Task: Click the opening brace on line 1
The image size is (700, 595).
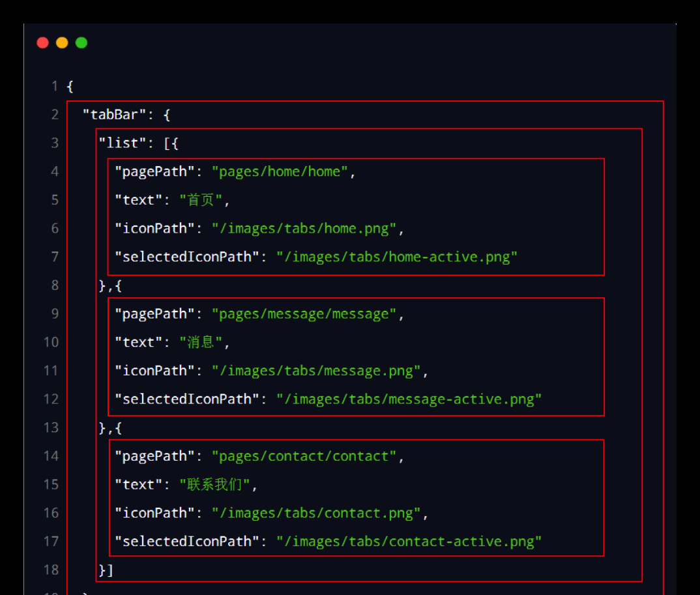Action: 70,87
